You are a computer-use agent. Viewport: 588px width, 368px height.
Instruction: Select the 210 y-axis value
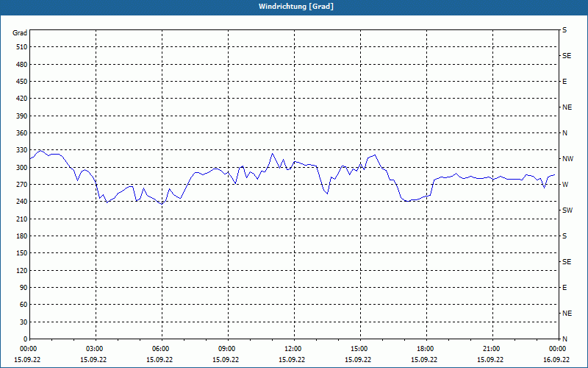[21, 219]
